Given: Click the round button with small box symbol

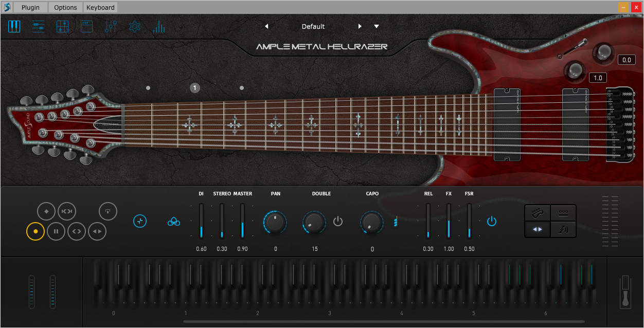Looking at the screenshot, I should [x=108, y=211].
